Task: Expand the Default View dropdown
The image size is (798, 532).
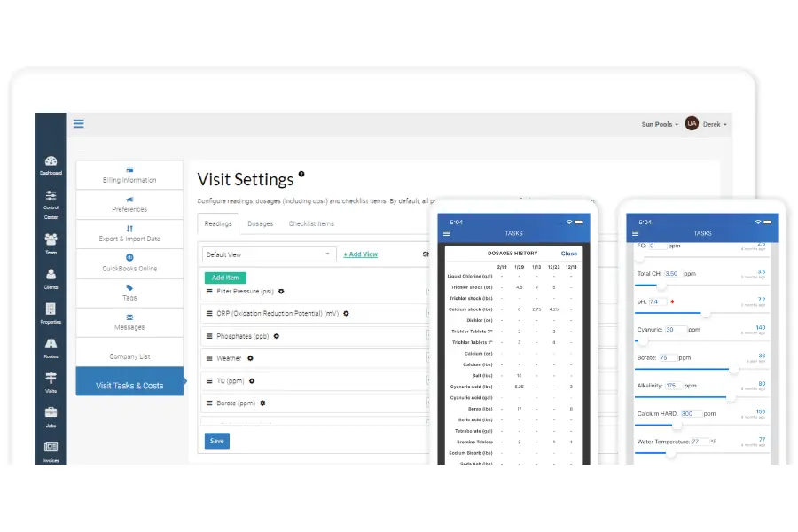Action: 270,254
